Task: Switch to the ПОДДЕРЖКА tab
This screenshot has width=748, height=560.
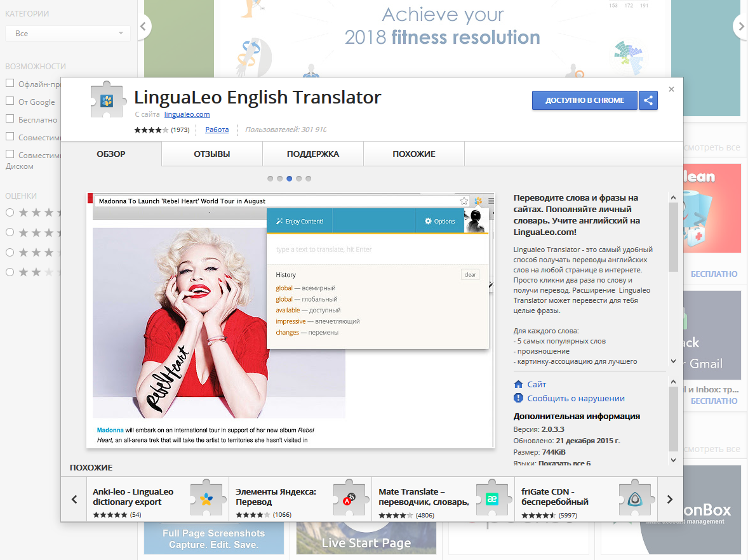Action: click(x=313, y=154)
